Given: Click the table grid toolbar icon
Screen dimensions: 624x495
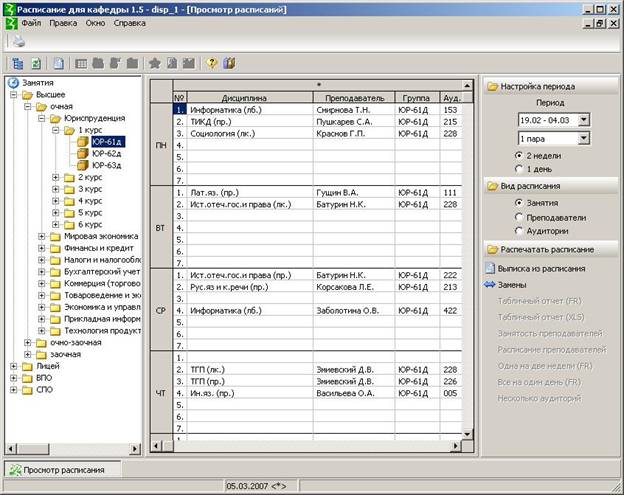Looking at the screenshot, I should [82, 63].
